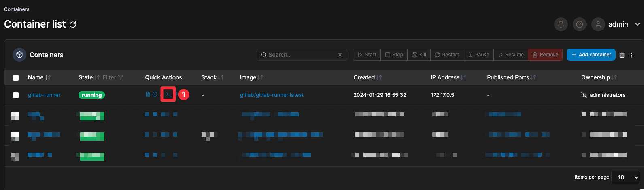The height and width of the screenshot is (190, 644).
Task: Open the notifications bell
Action: click(561, 24)
